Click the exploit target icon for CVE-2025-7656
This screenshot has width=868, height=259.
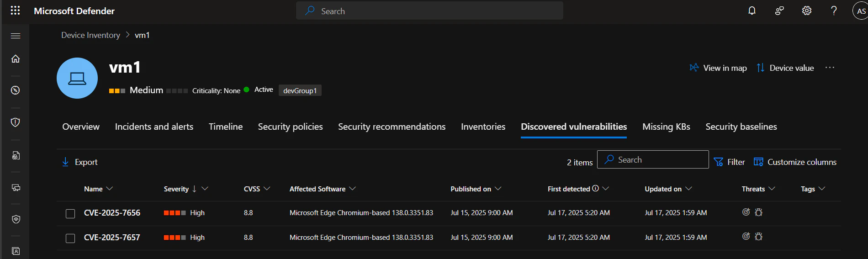coord(746,212)
